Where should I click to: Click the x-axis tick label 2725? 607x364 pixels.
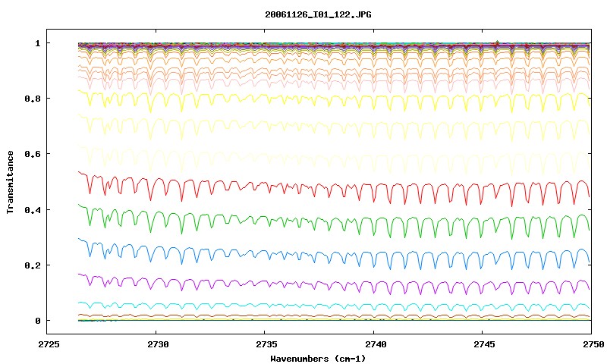tap(49, 344)
